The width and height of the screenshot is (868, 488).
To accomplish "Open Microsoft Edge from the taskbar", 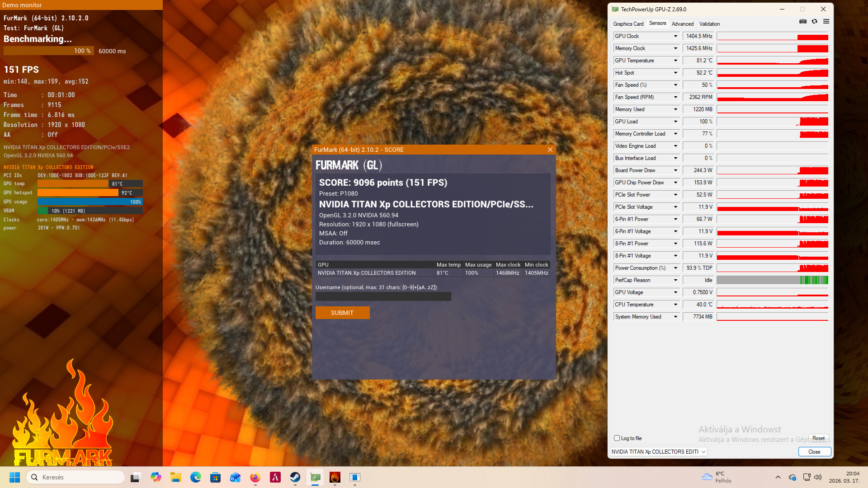I will click(x=196, y=477).
